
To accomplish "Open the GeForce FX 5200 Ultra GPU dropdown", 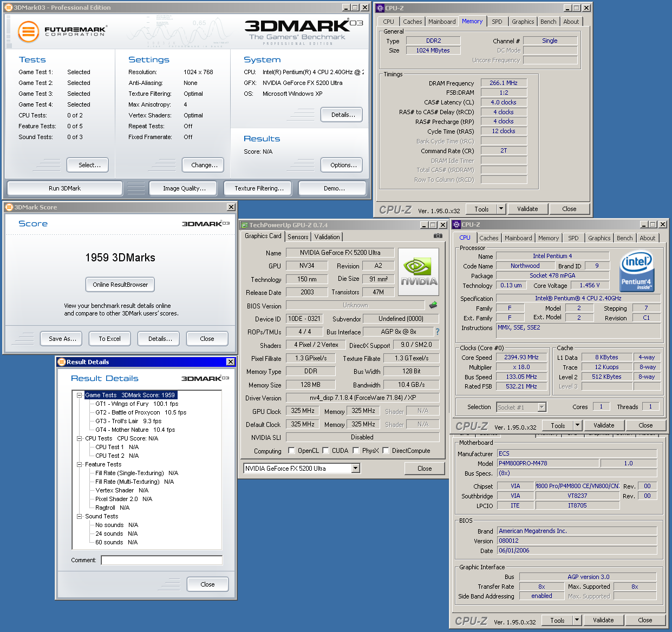I will pyautogui.click(x=356, y=469).
